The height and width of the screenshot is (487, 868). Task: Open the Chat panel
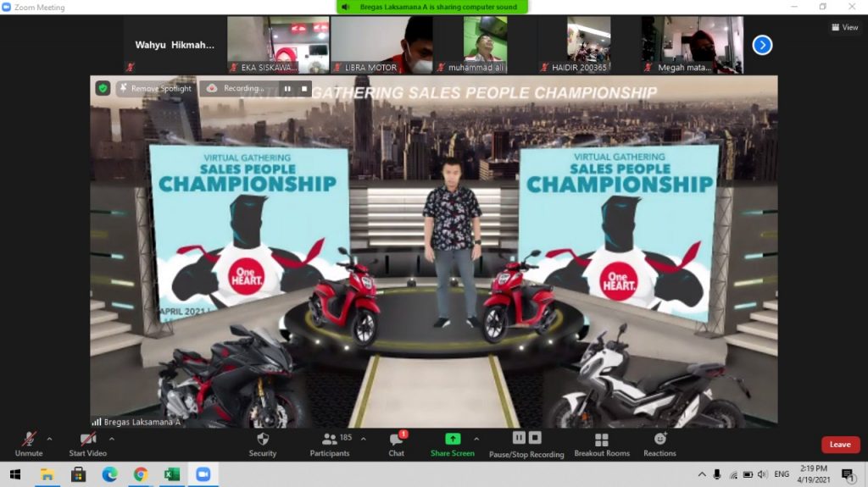[x=396, y=444]
